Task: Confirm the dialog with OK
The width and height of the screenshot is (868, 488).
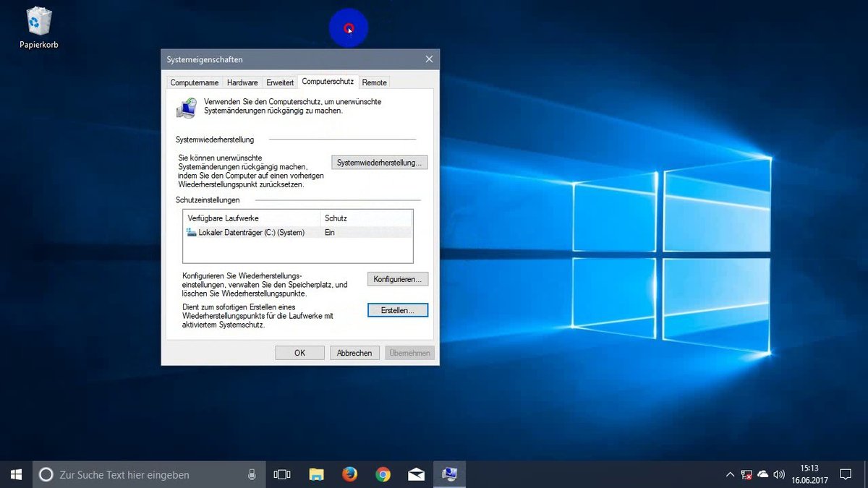Action: [x=299, y=353]
